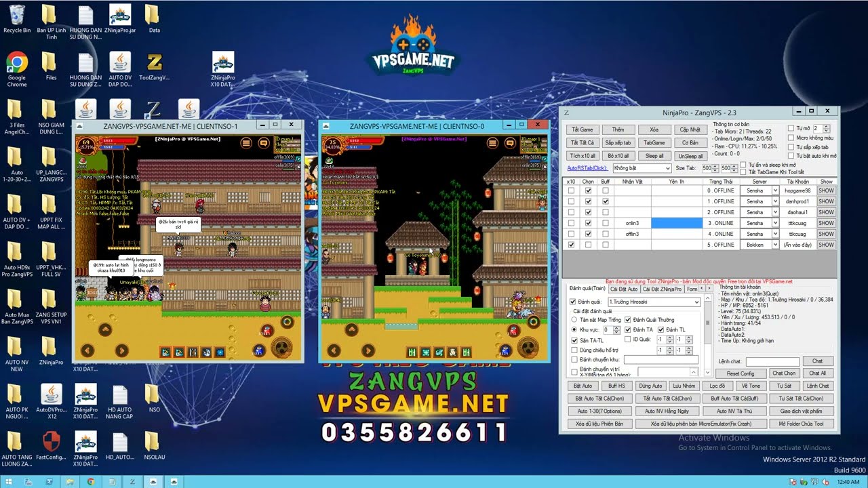Open AutoRSTab dropdown showing Không bật
The width and height of the screenshot is (868, 488).
[x=642, y=168]
